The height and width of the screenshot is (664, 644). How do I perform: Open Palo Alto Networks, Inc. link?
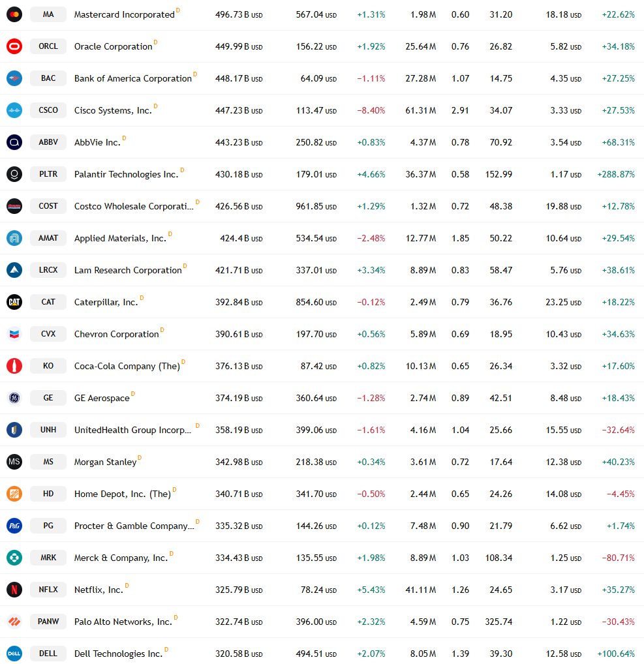point(123,622)
